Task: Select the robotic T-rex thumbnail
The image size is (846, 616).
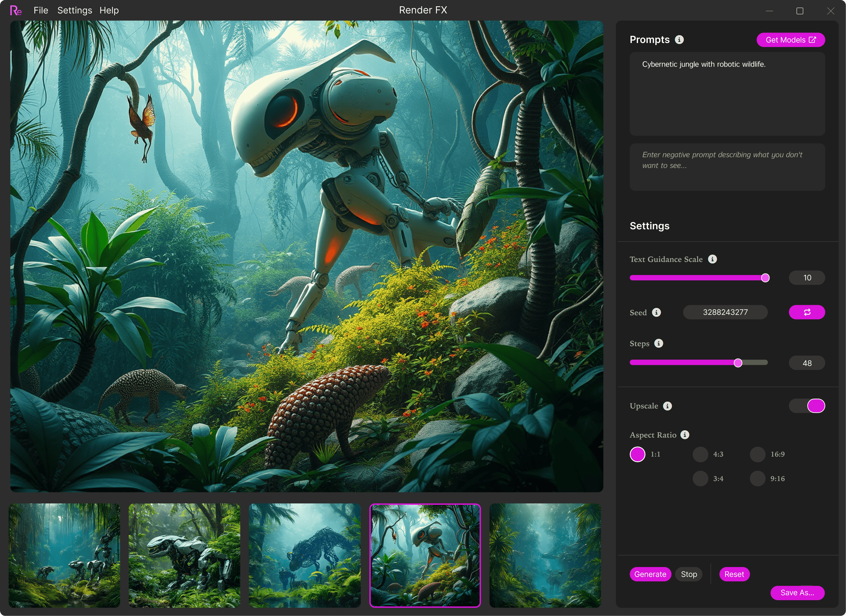Action: [x=184, y=555]
